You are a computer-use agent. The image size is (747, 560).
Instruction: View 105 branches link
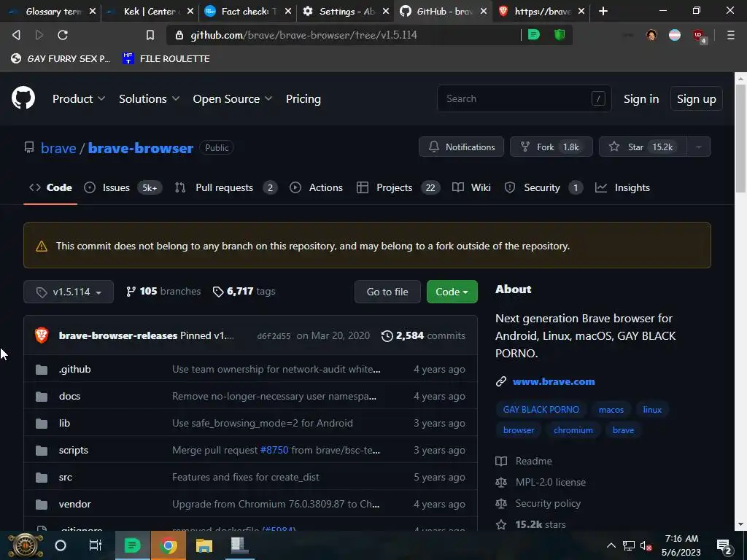(x=163, y=291)
